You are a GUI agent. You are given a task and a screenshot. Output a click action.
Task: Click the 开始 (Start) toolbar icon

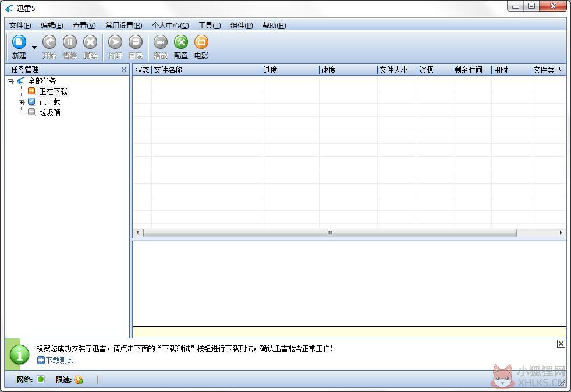tap(49, 42)
